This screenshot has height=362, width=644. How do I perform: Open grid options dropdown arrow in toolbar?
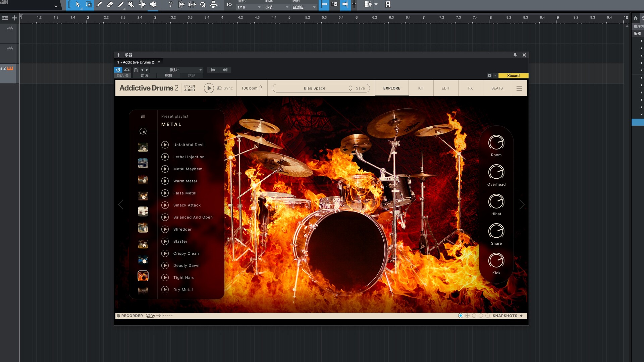tap(376, 4)
